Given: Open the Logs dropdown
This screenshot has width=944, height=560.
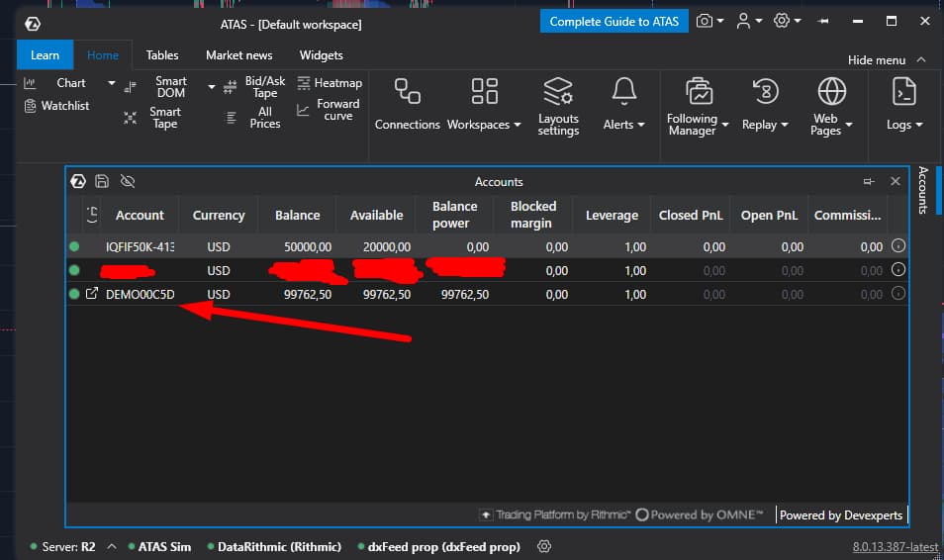Looking at the screenshot, I should pos(904,104).
